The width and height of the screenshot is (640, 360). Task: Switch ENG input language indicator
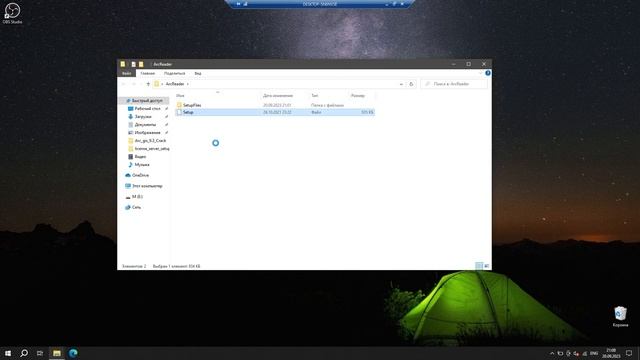tap(594, 353)
